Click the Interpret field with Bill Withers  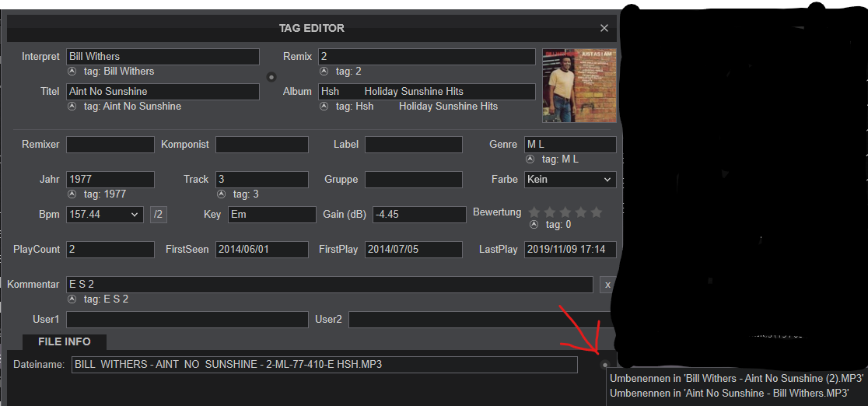click(x=163, y=57)
